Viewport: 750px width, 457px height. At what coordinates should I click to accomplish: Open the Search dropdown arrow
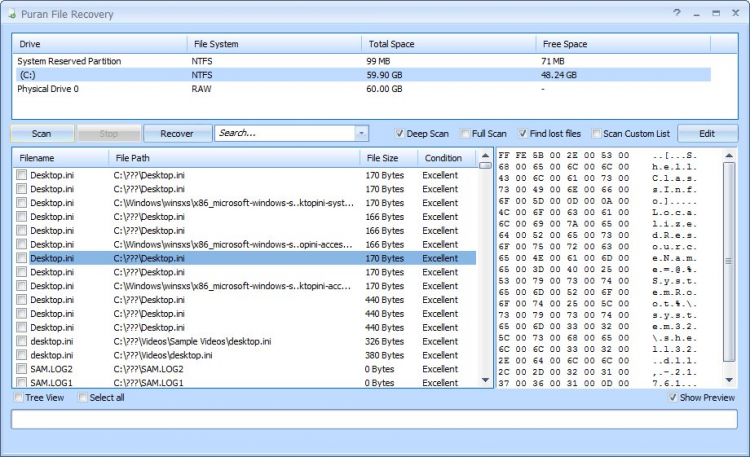[x=361, y=133]
